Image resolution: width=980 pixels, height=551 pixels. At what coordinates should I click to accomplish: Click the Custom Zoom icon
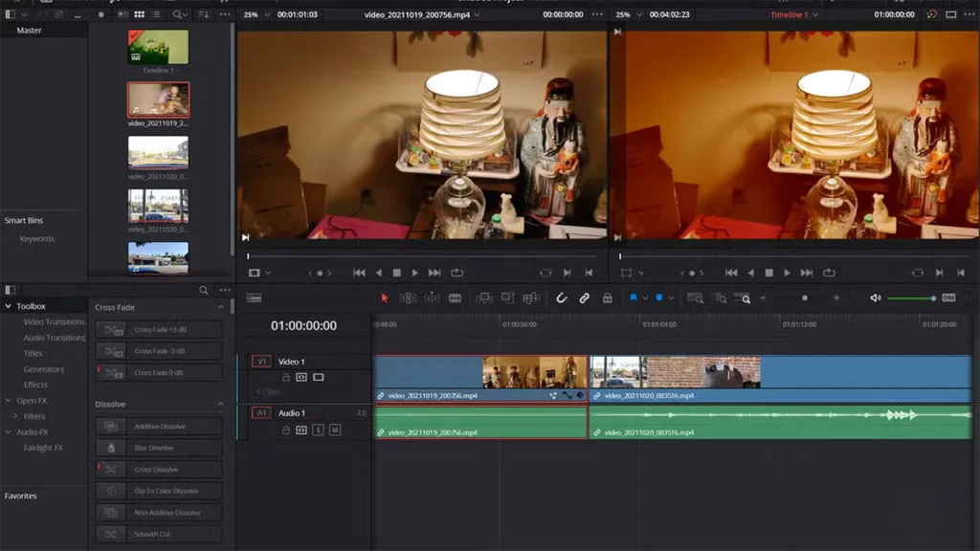pos(743,298)
